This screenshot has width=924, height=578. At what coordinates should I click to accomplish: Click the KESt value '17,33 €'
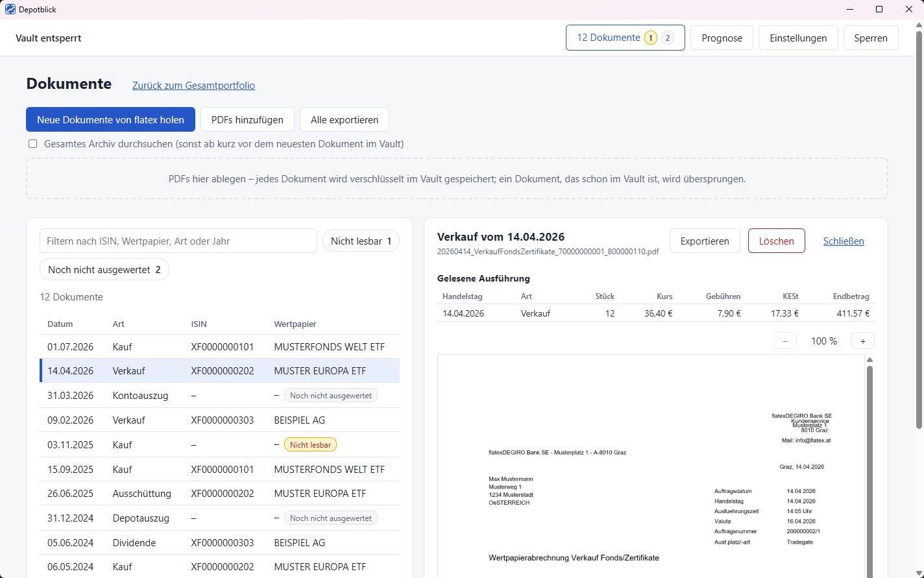(785, 313)
